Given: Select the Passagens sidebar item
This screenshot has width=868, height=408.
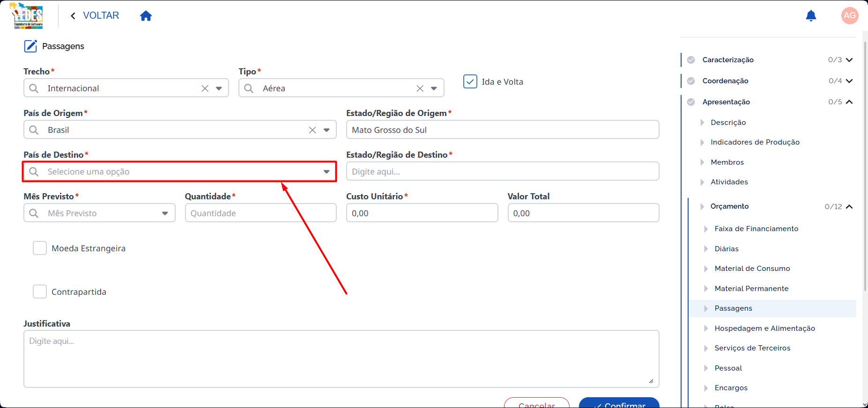Looking at the screenshot, I should (772, 308).
